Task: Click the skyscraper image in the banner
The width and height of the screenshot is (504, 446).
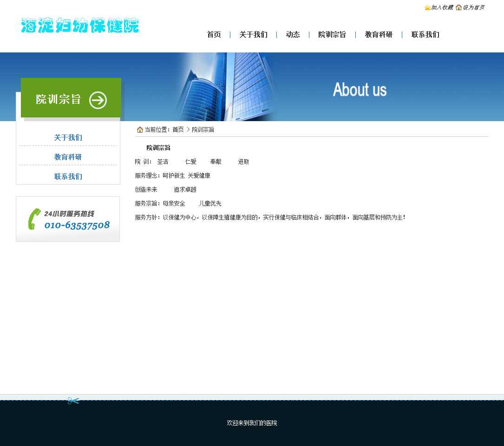Action: click(225, 87)
